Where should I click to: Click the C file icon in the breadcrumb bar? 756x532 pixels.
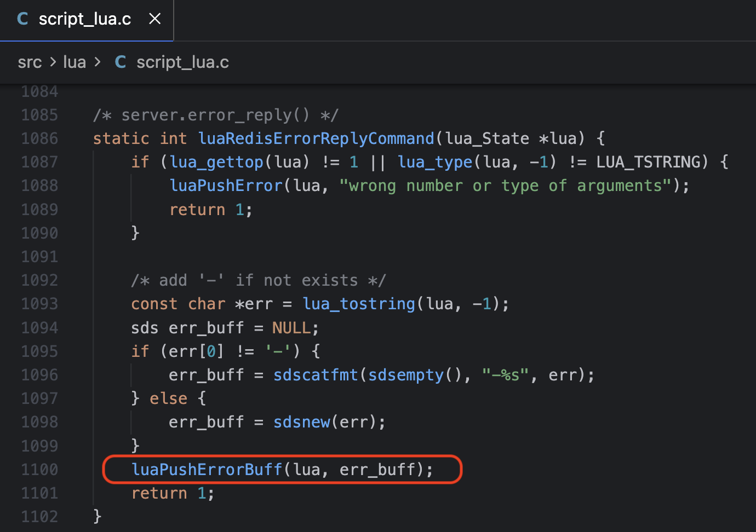tap(120, 61)
